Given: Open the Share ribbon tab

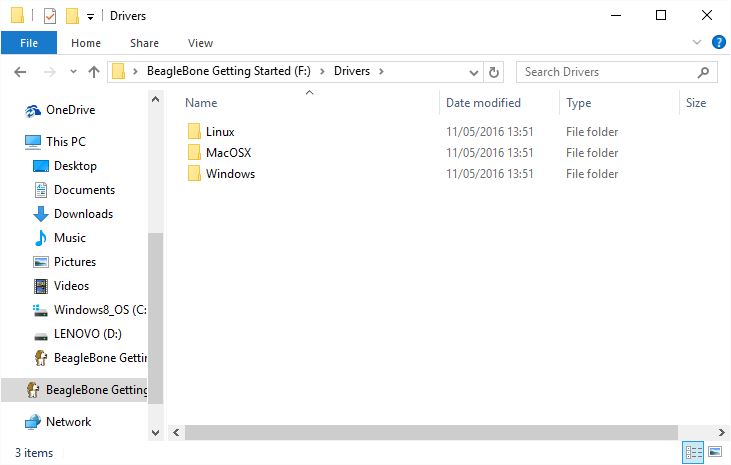Looking at the screenshot, I should click(x=144, y=43).
